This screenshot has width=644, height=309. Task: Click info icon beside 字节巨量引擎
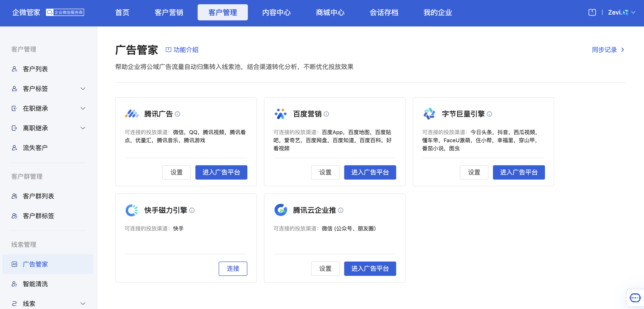(490, 114)
